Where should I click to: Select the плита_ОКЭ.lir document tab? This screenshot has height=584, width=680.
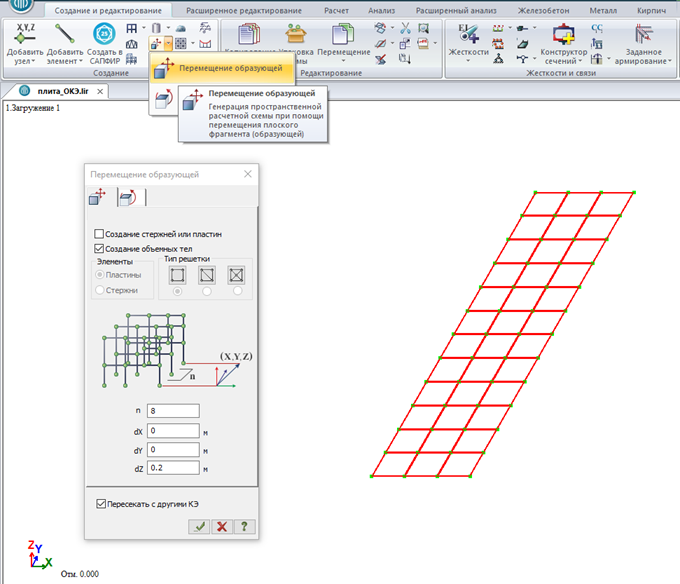[62, 91]
